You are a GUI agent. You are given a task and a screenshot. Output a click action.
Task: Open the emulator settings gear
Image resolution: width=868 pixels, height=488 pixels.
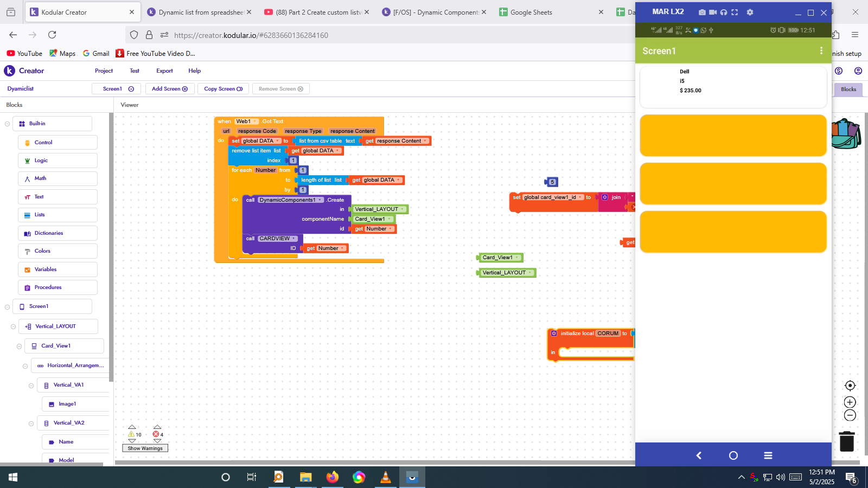click(x=750, y=12)
